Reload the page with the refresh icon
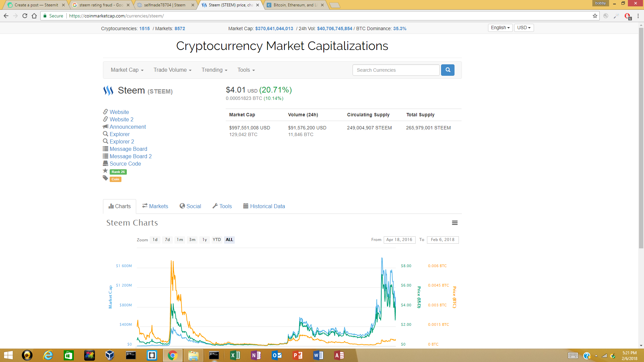This screenshot has width=644, height=362. pos(25,16)
